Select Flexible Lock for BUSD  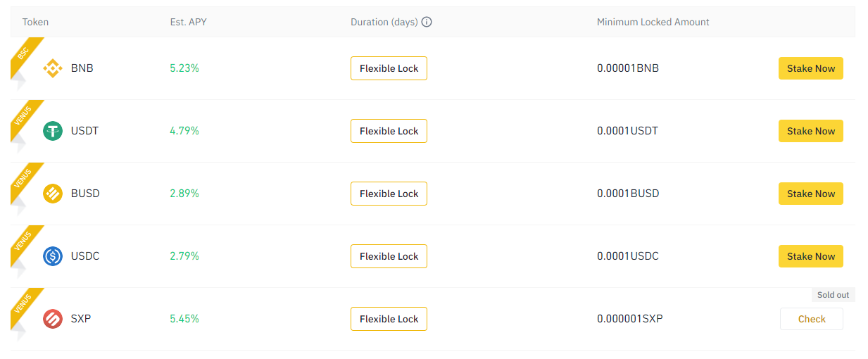pyautogui.click(x=389, y=194)
